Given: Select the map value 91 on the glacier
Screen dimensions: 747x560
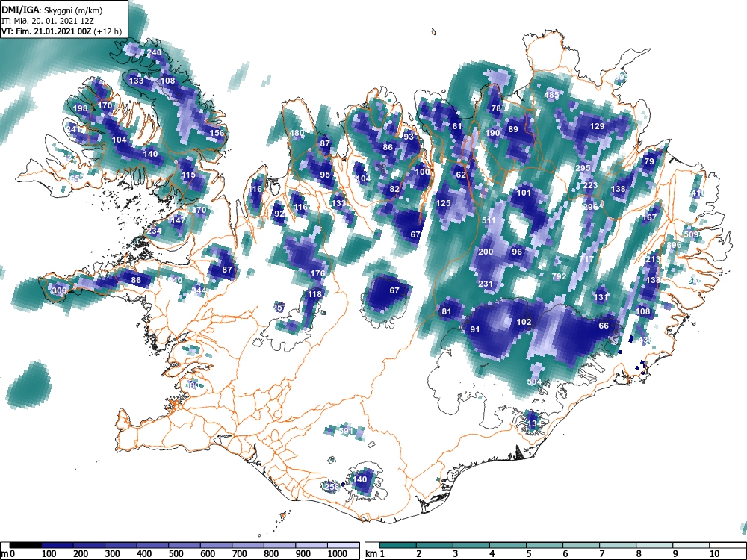Looking at the screenshot, I should pos(475,329).
